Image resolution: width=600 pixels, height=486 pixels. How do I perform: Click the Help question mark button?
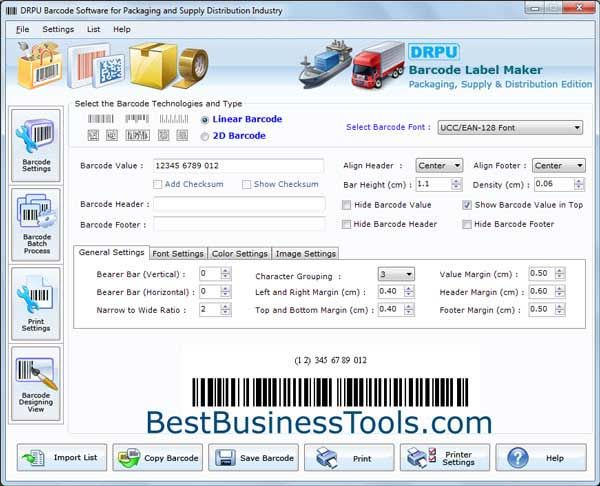(541, 457)
